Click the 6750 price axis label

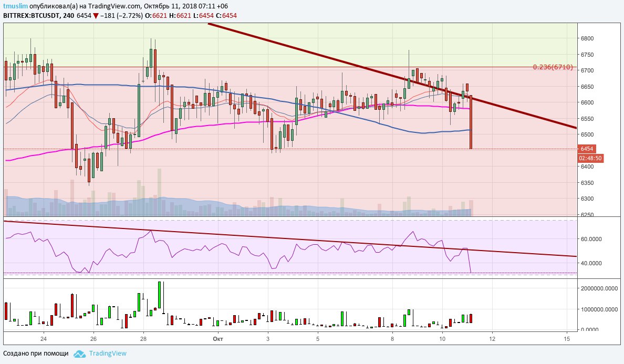(587, 55)
